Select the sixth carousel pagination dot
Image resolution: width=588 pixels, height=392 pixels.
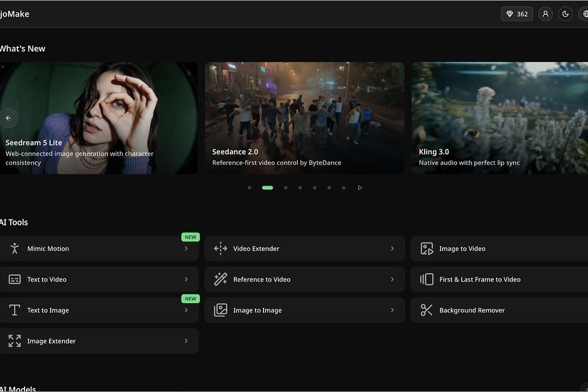tap(329, 187)
